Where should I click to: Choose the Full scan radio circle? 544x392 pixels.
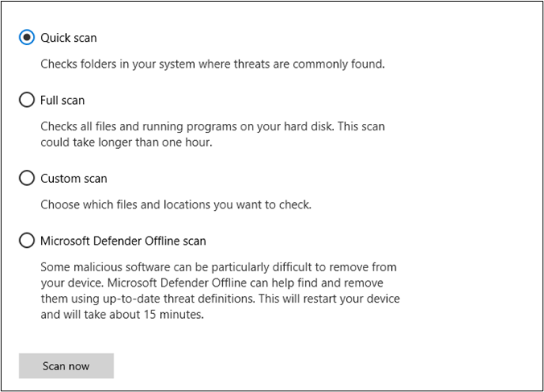click(27, 101)
